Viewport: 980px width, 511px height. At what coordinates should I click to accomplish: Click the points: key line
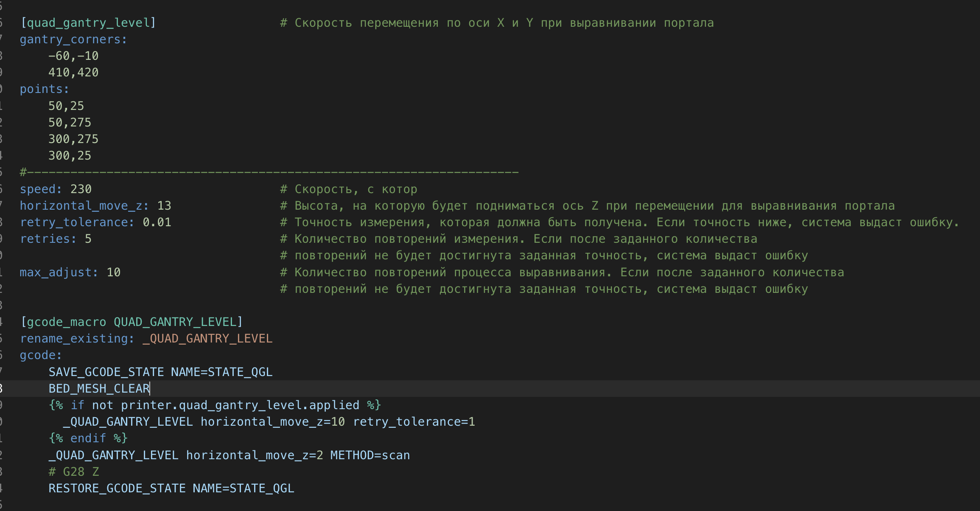(45, 89)
